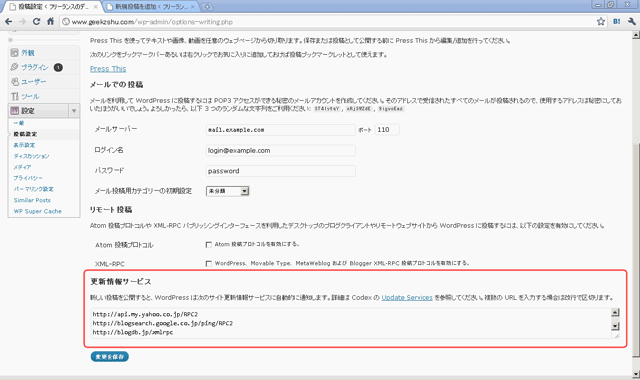The image size is (640, 380).
Task: Click the 設定 settings icon in sidebar
Action: [15, 111]
